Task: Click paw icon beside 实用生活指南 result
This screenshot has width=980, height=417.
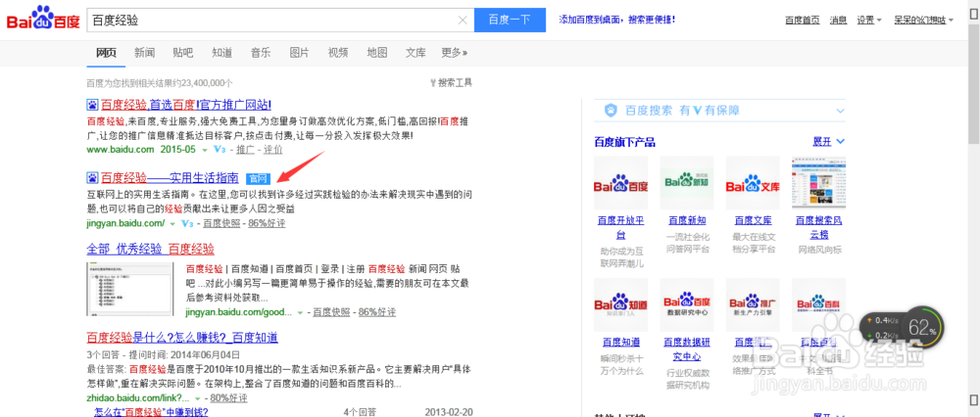Action: coord(92,178)
